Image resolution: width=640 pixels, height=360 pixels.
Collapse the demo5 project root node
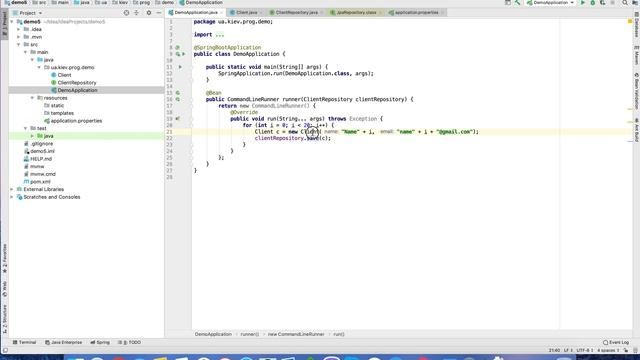click(12, 22)
